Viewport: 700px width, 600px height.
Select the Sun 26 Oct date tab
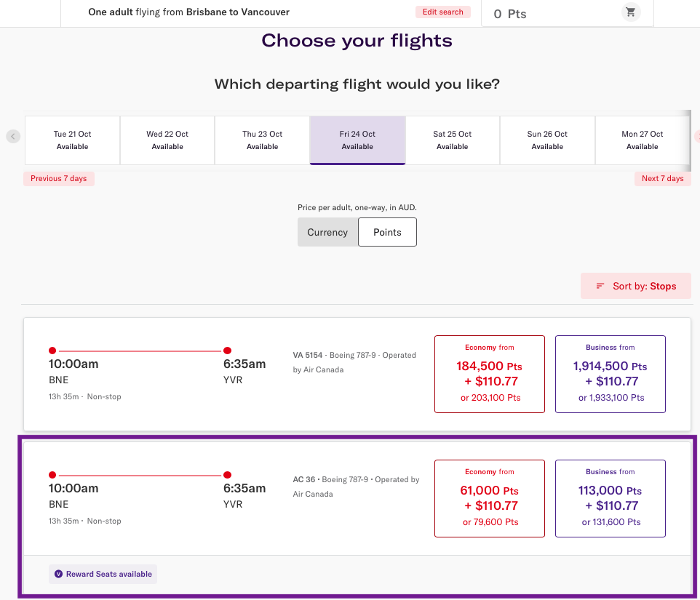[x=547, y=140]
